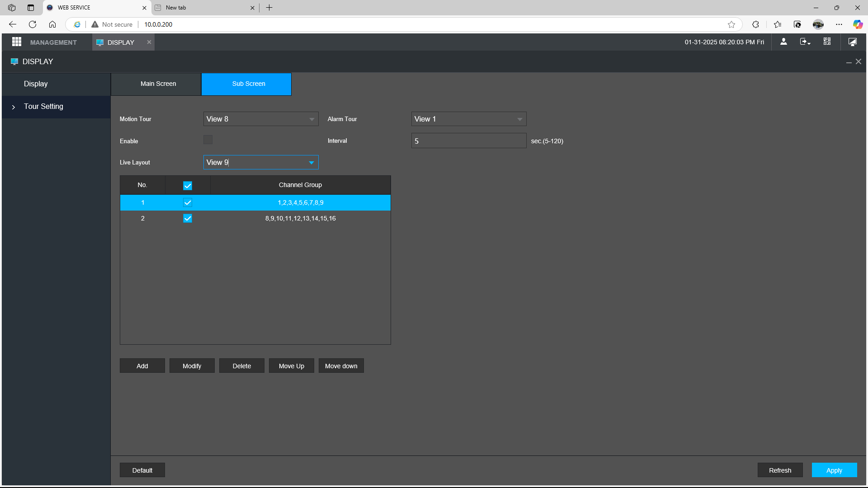Open Copilot icon in browser
868x488 pixels.
pyautogui.click(x=858, y=24)
